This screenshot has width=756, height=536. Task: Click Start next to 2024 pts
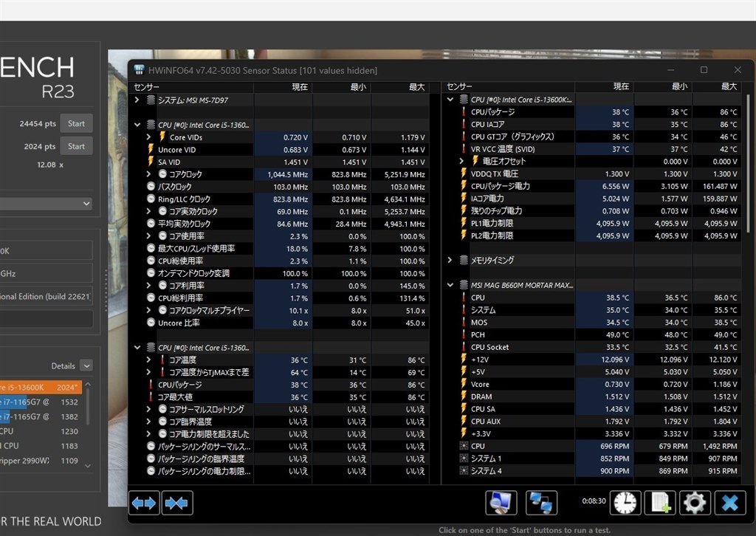(76, 146)
